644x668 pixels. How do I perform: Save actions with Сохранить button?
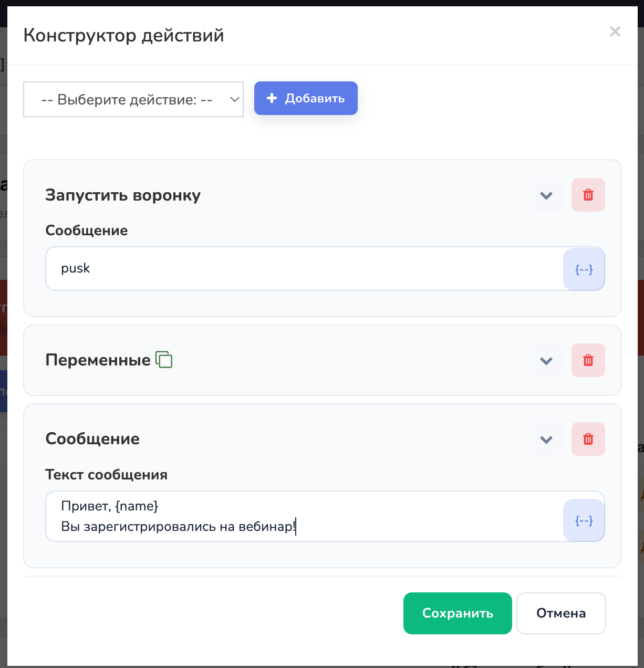pyautogui.click(x=458, y=613)
